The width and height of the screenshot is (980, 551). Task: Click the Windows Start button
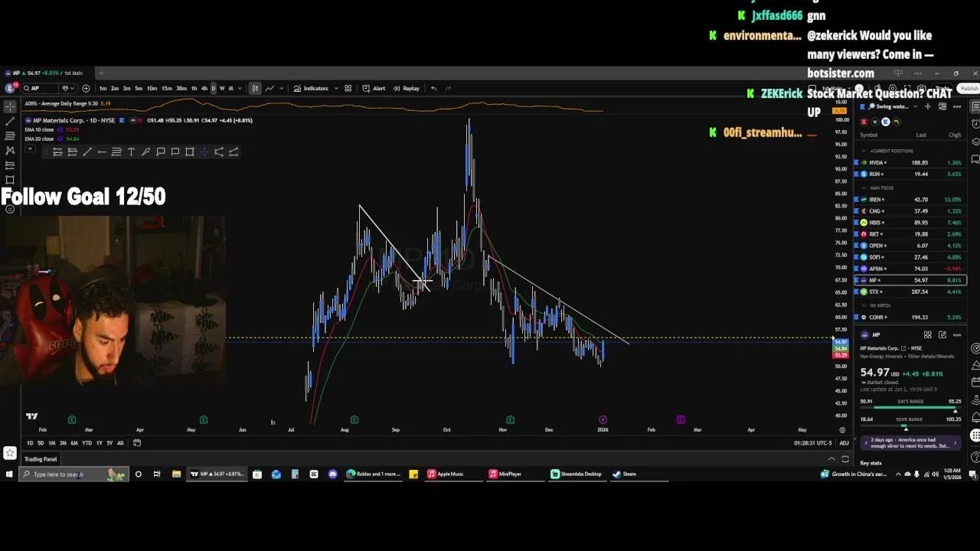click(8, 474)
